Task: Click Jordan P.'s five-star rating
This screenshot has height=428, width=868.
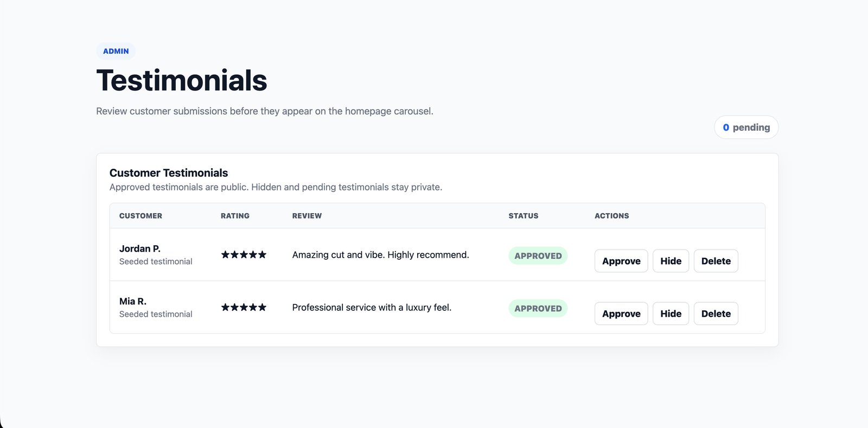Action: (x=244, y=254)
